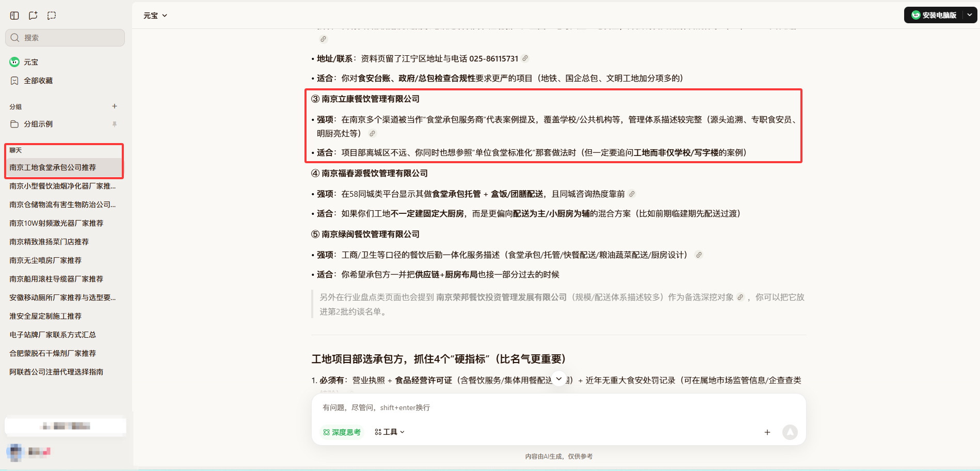980x471 pixels.
Task: Expand the arrow next to 安装电脑版
Action: (970, 15)
